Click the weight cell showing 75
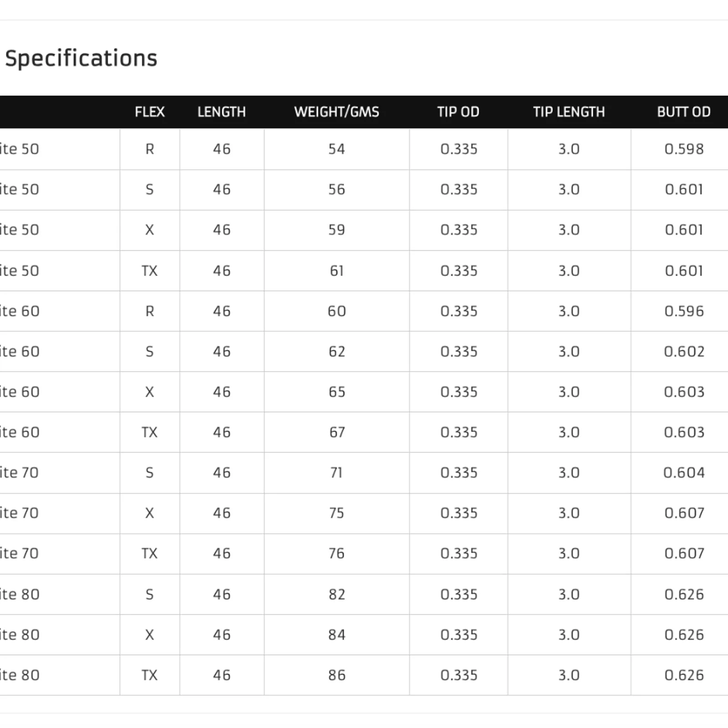The width and height of the screenshot is (728, 728). (x=337, y=513)
